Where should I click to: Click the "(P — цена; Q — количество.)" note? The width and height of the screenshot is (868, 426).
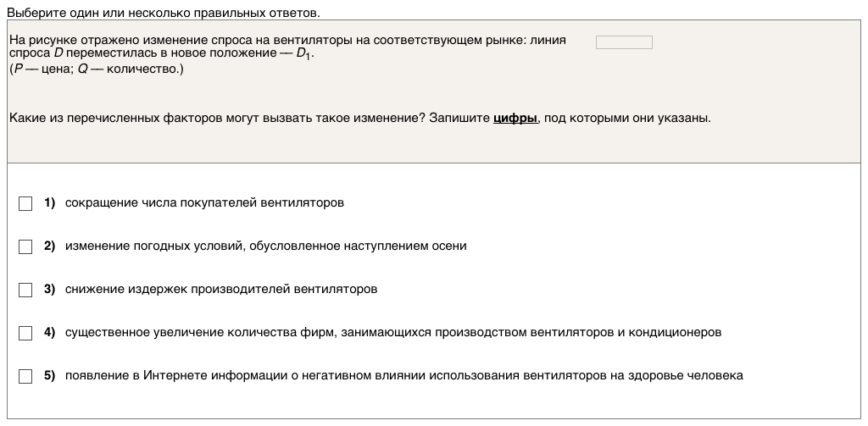[96, 69]
